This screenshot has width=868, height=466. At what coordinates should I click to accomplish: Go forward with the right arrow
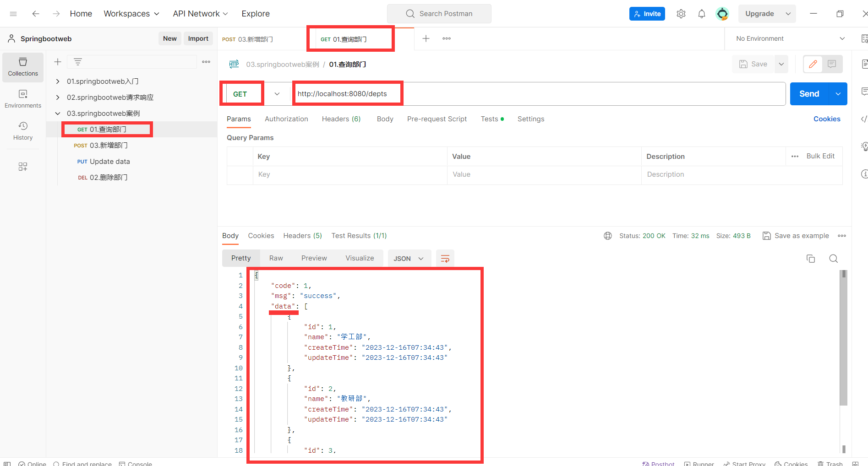click(x=56, y=14)
